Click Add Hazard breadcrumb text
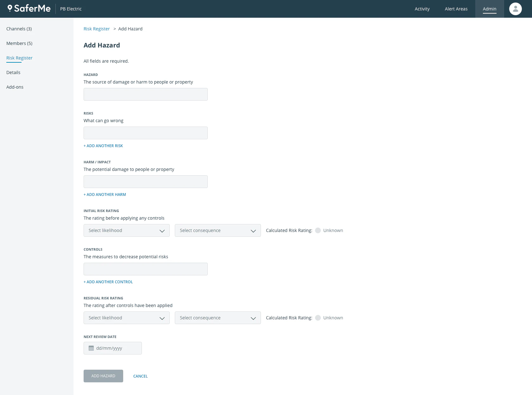The width and height of the screenshot is (532, 395). pos(130,29)
